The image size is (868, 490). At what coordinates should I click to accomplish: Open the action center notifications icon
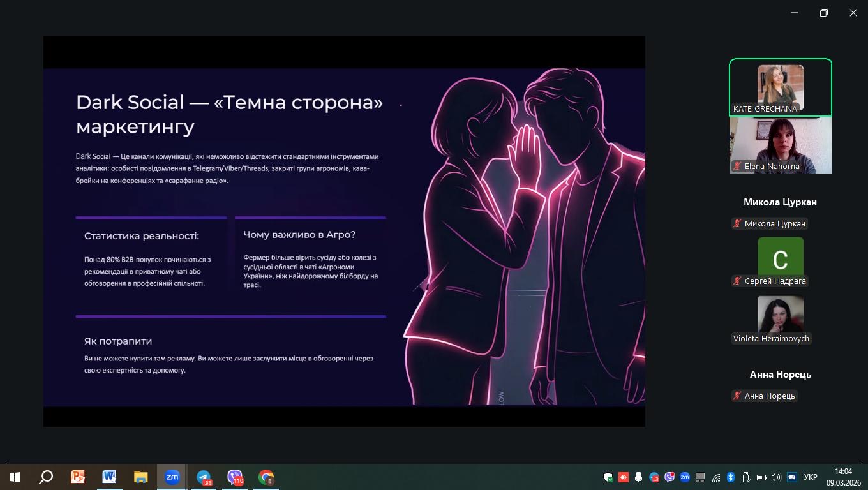tap(792, 477)
